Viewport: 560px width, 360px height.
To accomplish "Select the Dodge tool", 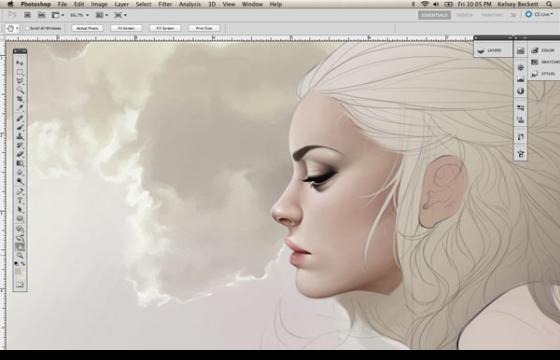I will point(20,181).
